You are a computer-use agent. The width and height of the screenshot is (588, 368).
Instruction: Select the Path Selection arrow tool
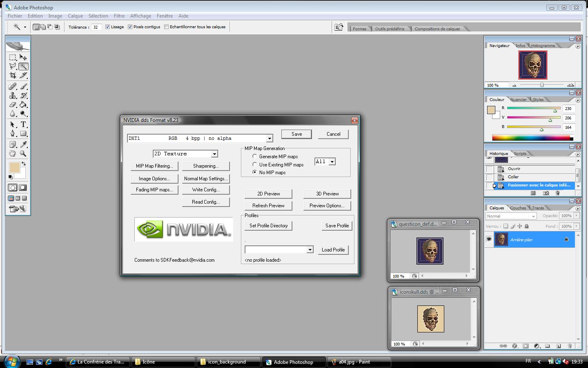click(x=13, y=124)
